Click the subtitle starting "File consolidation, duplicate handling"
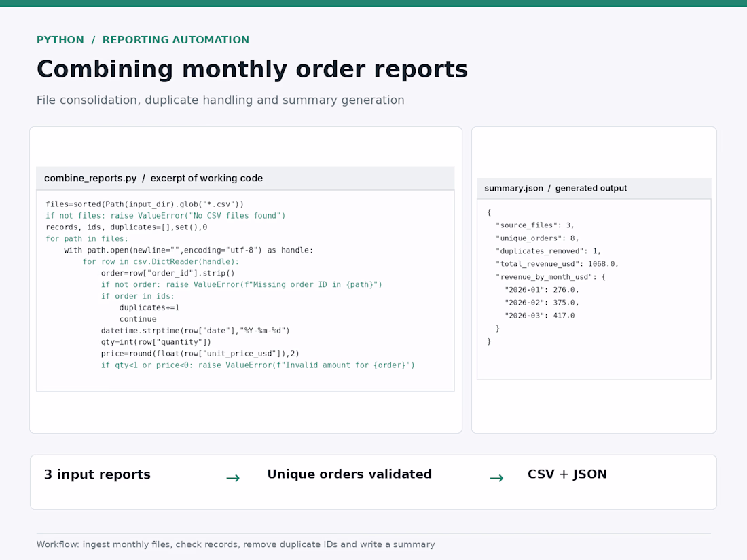The width and height of the screenshot is (747, 560). pyautogui.click(x=221, y=100)
